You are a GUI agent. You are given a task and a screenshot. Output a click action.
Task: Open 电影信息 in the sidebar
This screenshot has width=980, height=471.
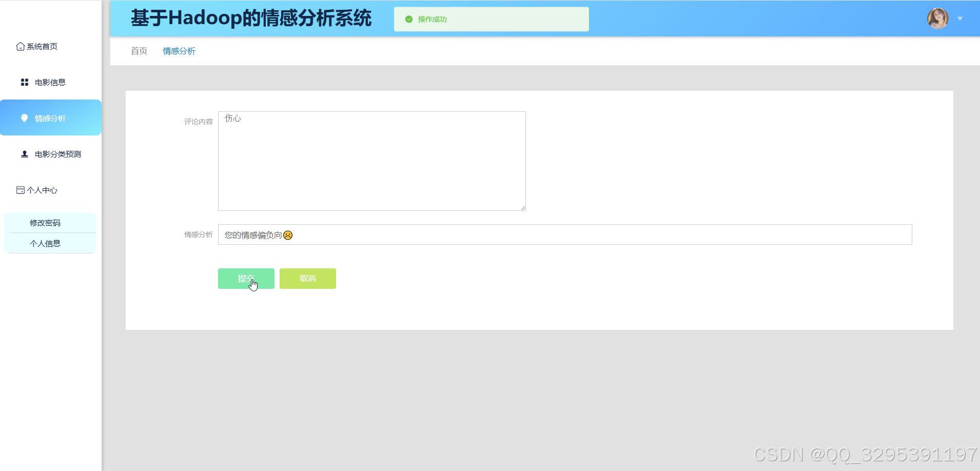click(51, 82)
